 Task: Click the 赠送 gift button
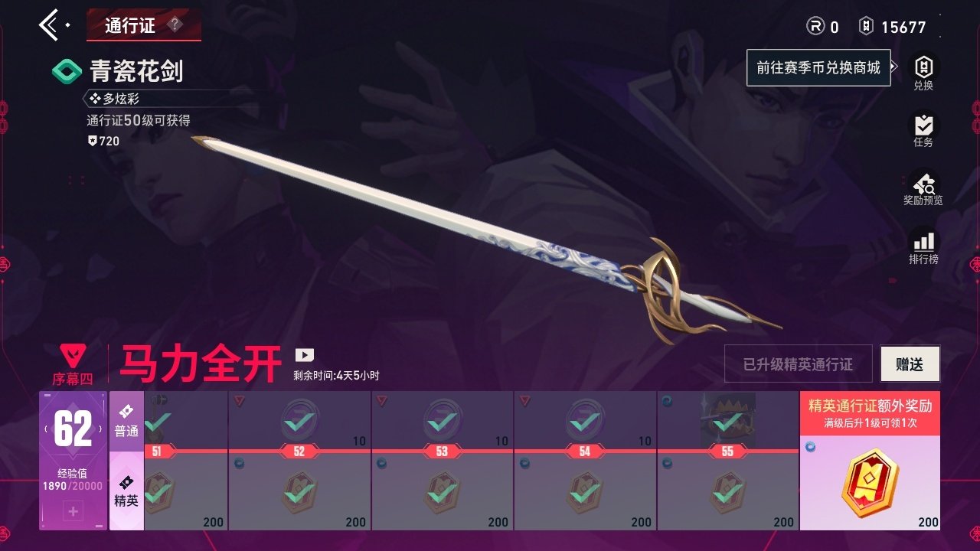pos(910,364)
